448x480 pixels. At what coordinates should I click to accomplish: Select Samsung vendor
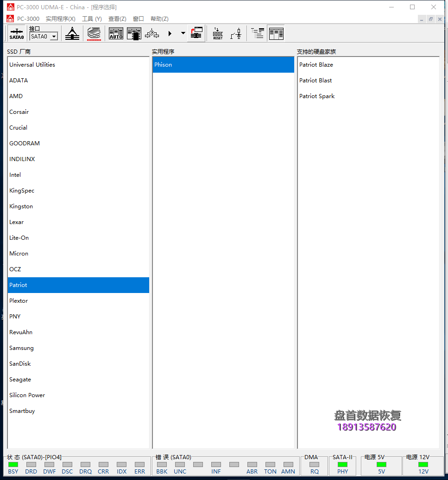coord(78,348)
